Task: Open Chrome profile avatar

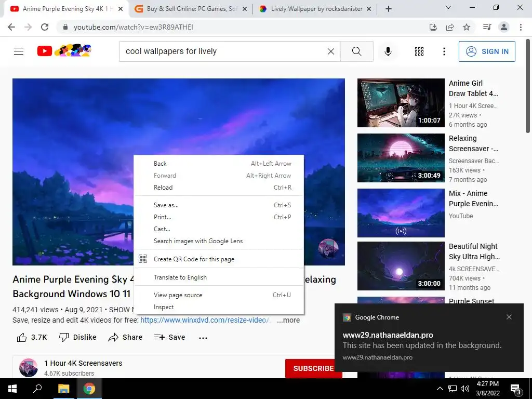Action: [x=504, y=27]
